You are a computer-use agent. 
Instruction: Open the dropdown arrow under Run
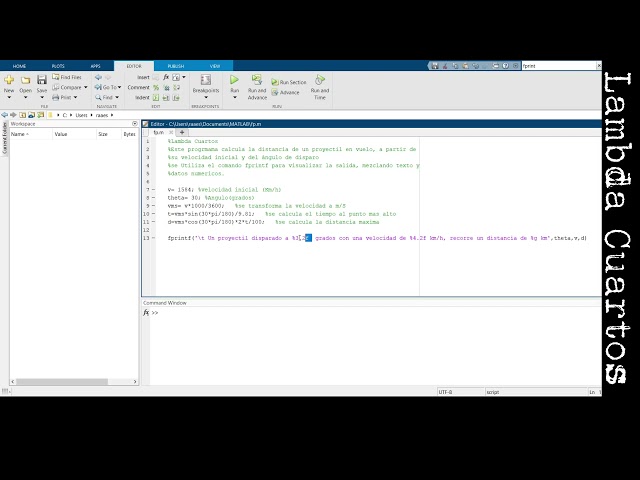click(x=234, y=98)
